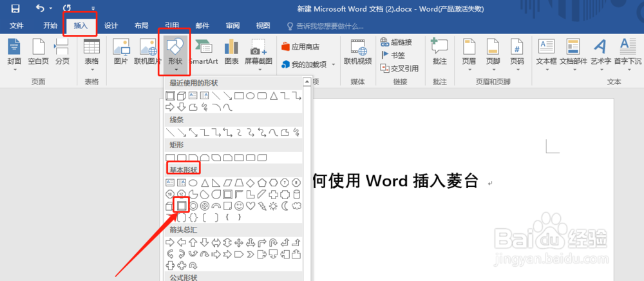
Task: Select the Heart shape
Action: click(x=251, y=205)
